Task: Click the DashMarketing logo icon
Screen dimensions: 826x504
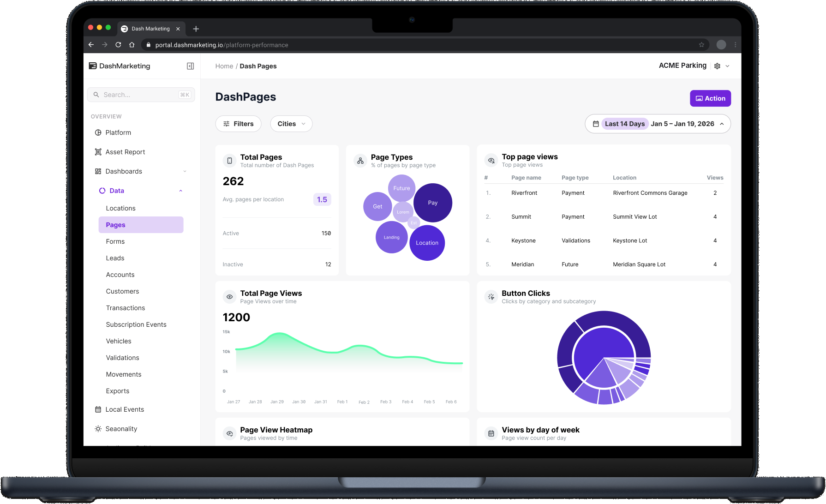Action: point(93,66)
